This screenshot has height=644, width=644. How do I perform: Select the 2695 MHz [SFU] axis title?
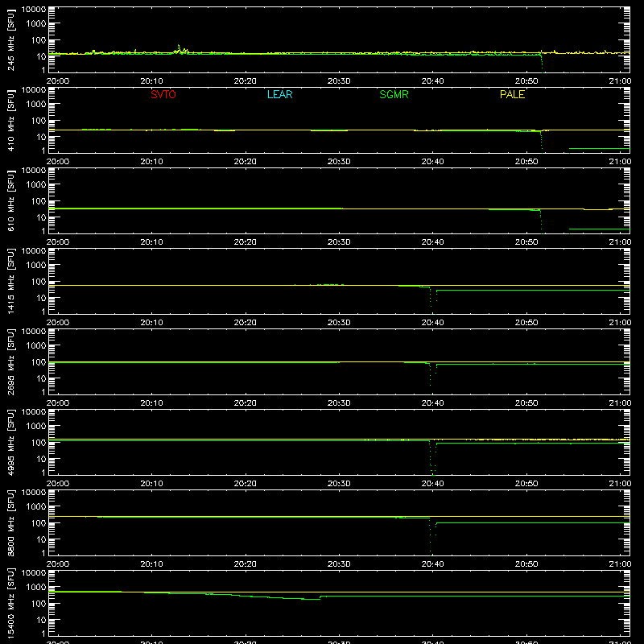[x=11, y=361]
